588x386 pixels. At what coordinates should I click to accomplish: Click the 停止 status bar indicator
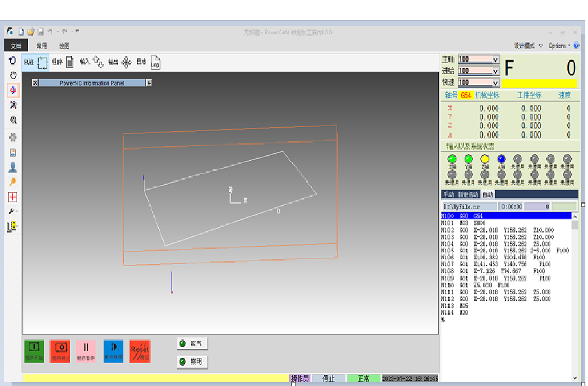(x=329, y=378)
